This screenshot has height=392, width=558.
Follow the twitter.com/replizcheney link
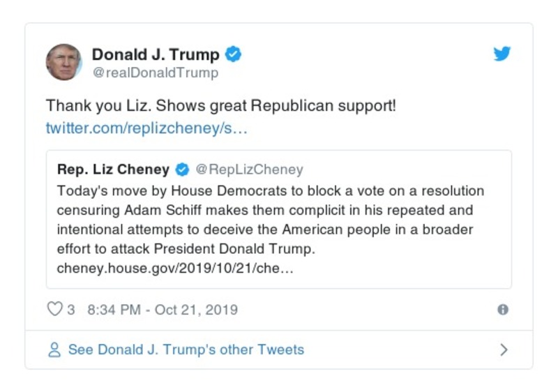(146, 128)
